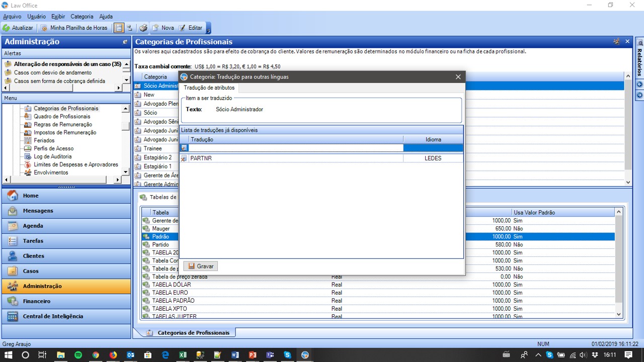The width and height of the screenshot is (644, 362).
Task: Close the Categorias de Profissionais panel
Action: coord(627,42)
